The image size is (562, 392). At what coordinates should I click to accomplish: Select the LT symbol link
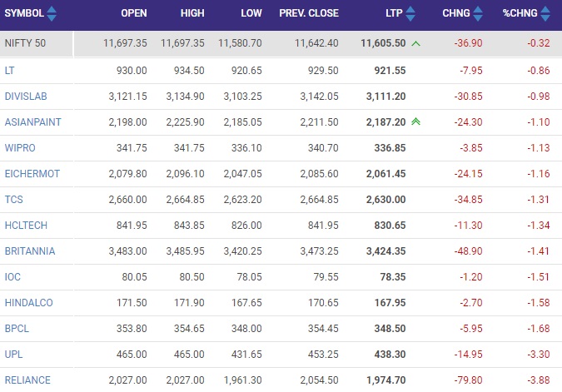click(10, 70)
